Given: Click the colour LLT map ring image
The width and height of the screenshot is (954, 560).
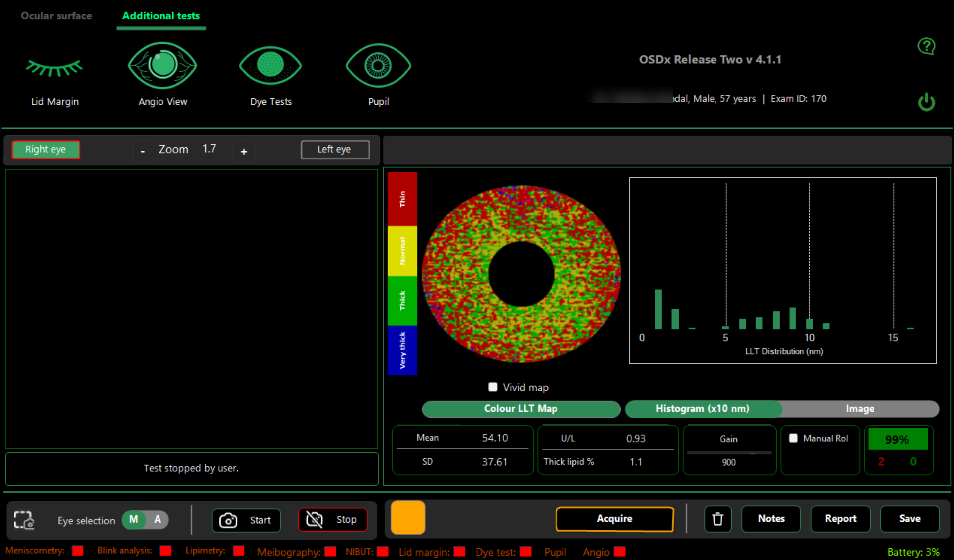Looking at the screenshot, I should (521, 274).
